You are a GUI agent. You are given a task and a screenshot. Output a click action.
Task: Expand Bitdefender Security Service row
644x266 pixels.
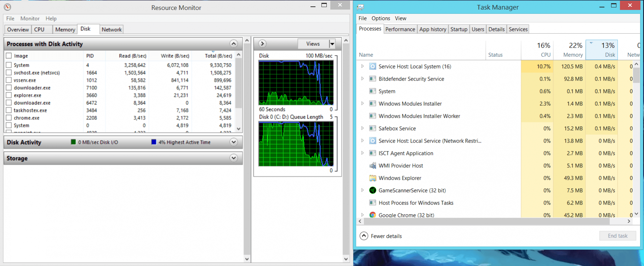362,79
